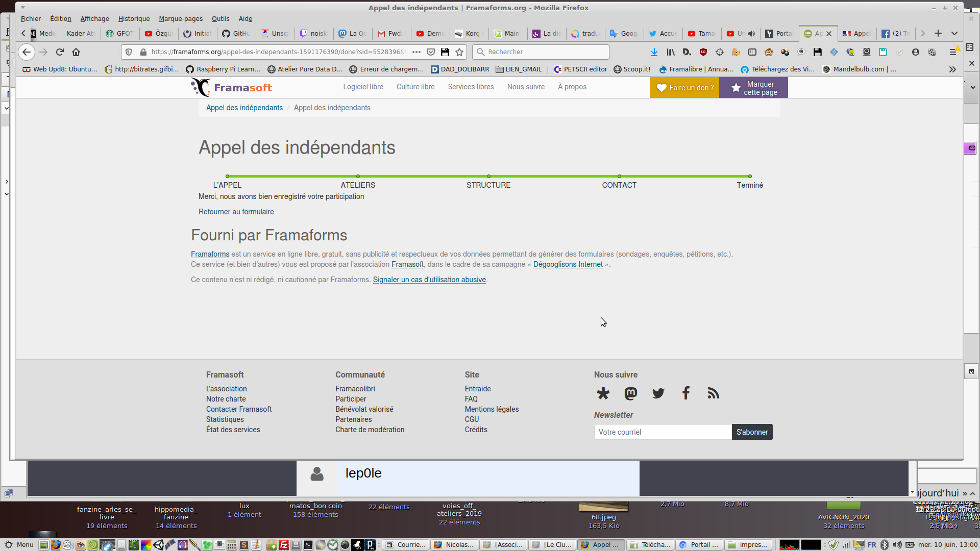Open Framasoft's Mastodon profile icon
980x551 pixels.
631,393
